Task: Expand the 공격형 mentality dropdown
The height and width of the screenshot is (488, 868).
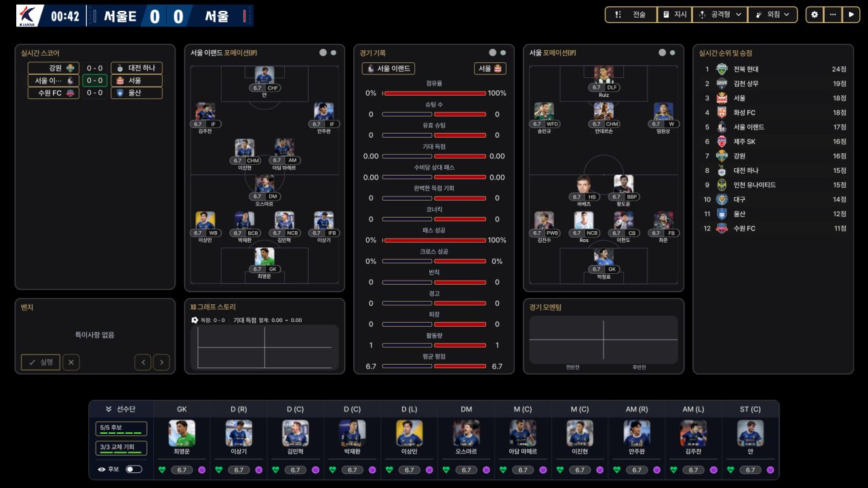Action: (x=719, y=14)
